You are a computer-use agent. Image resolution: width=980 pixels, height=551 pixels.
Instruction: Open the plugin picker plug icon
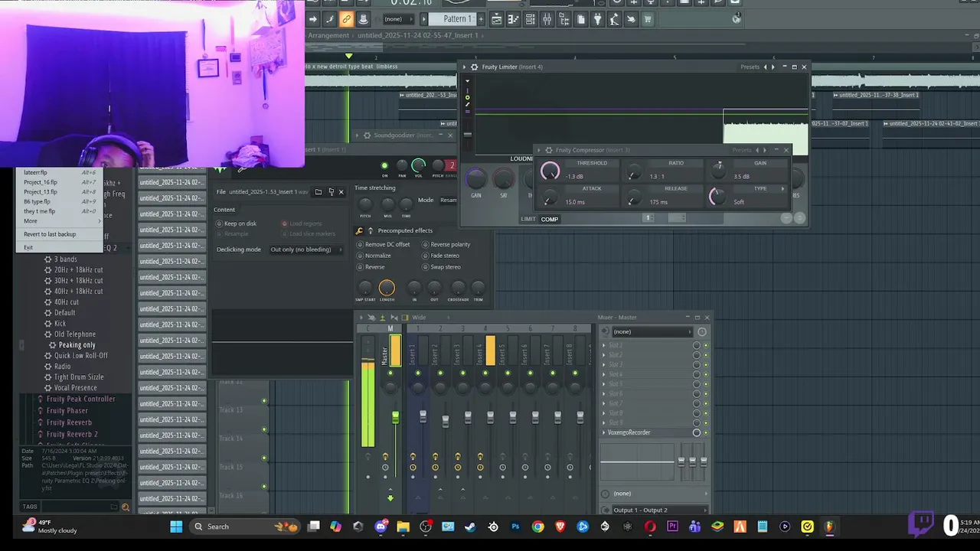597,19
